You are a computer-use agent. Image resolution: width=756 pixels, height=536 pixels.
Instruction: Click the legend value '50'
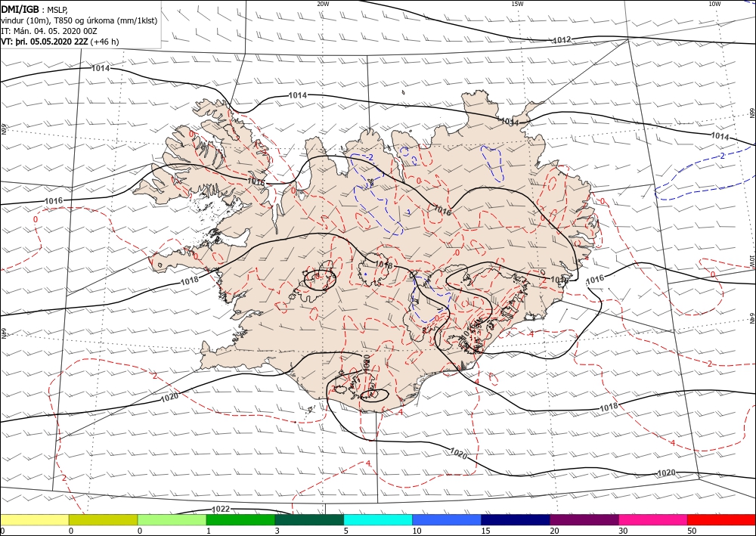691,531
